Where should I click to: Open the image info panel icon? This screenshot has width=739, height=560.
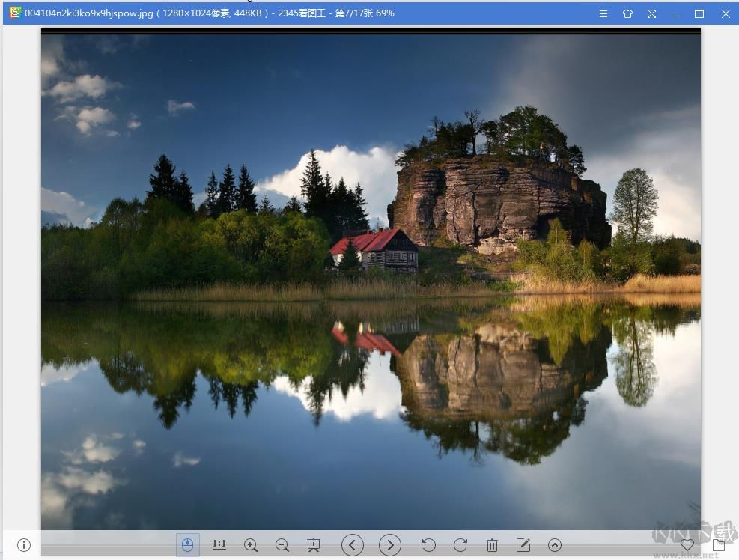pos(23,545)
